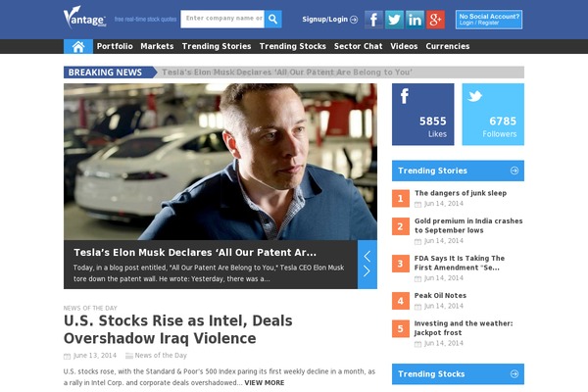Open the Portfolio menu item
Image resolution: width=588 pixels, height=392 pixels.
pyautogui.click(x=115, y=46)
